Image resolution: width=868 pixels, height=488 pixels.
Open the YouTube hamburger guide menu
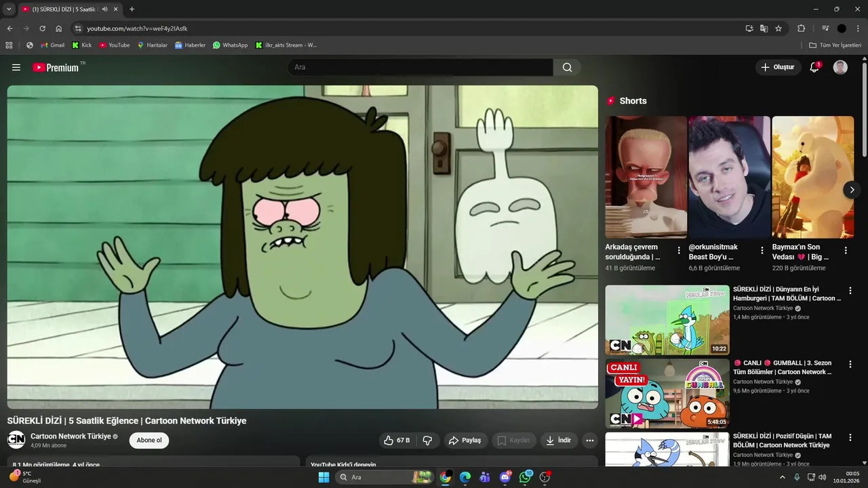pos(16,67)
